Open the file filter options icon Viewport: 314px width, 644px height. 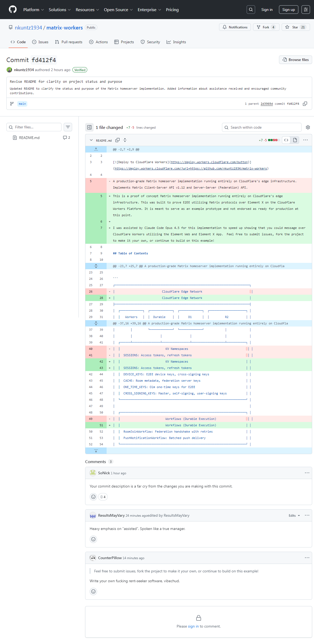[x=68, y=127]
